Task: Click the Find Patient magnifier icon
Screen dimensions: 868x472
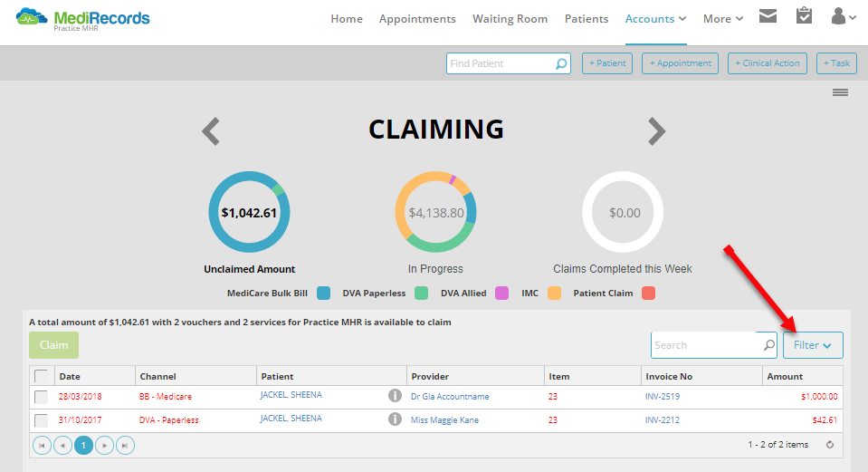Action: click(561, 63)
